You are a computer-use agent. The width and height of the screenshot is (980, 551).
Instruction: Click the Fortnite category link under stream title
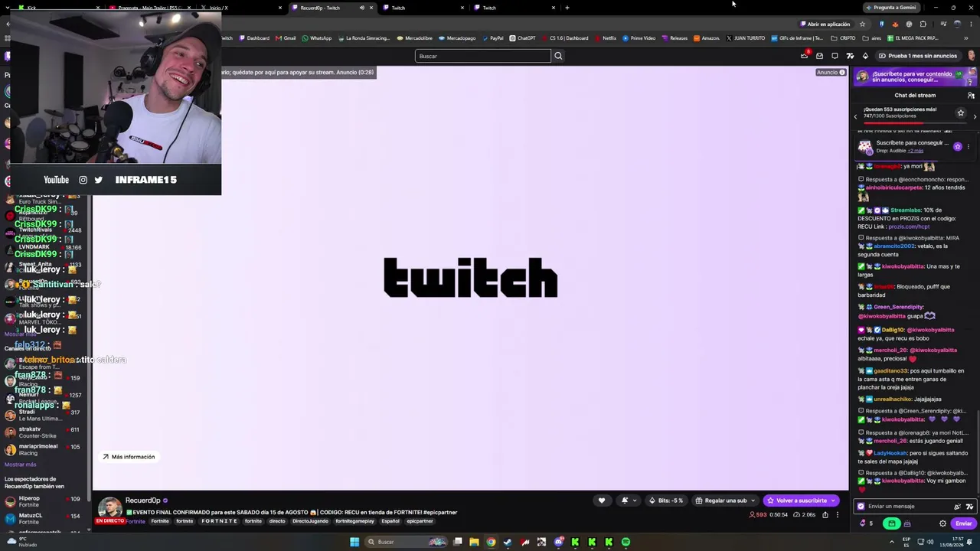pyautogui.click(x=136, y=521)
